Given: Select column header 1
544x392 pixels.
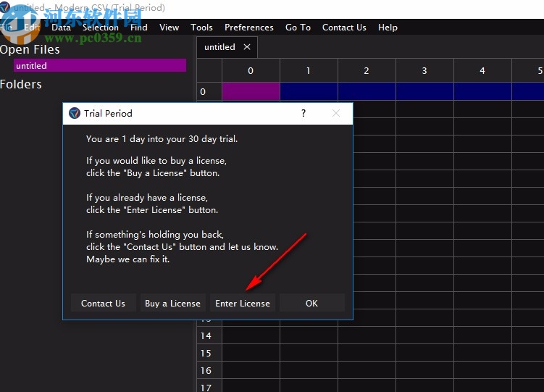Looking at the screenshot, I should click(x=309, y=71).
